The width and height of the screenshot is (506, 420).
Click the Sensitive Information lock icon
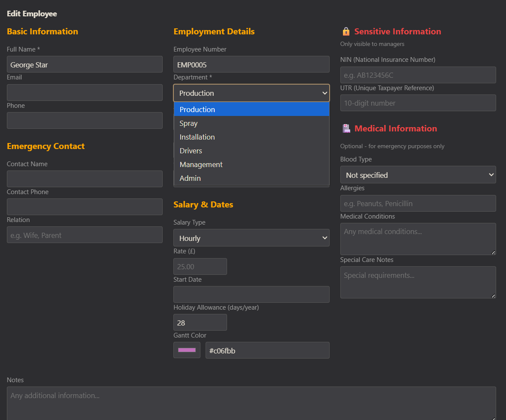pyautogui.click(x=346, y=32)
